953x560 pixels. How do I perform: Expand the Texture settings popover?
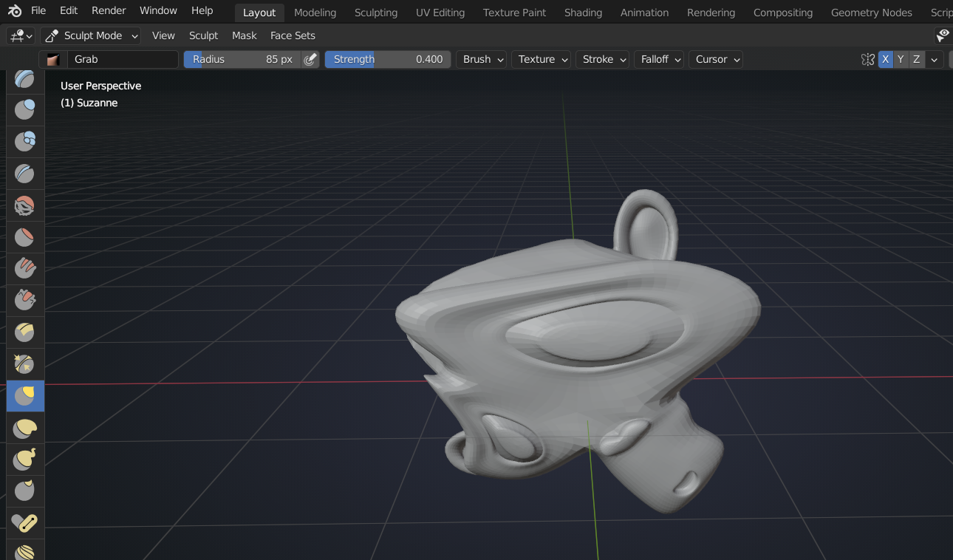click(542, 59)
